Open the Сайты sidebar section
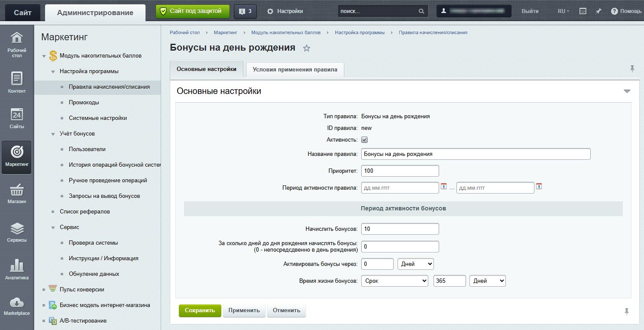The width and height of the screenshot is (644, 330). tap(17, 118)
